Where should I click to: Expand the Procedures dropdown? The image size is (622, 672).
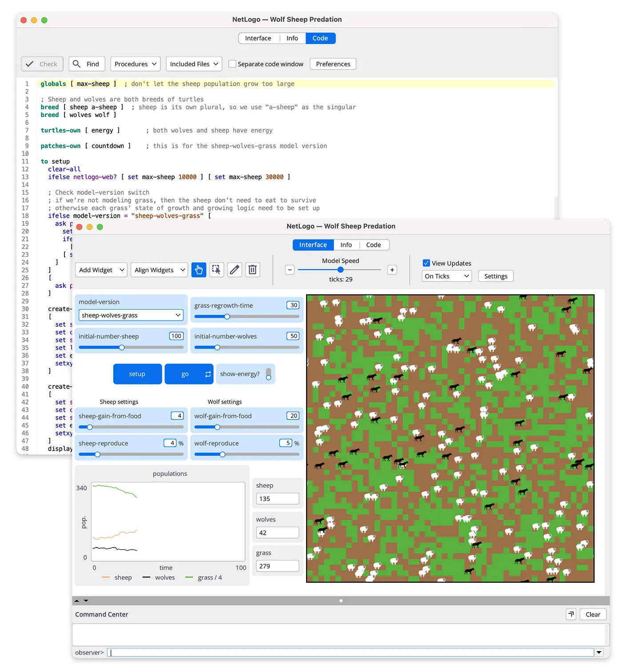[x=136, y=64]
